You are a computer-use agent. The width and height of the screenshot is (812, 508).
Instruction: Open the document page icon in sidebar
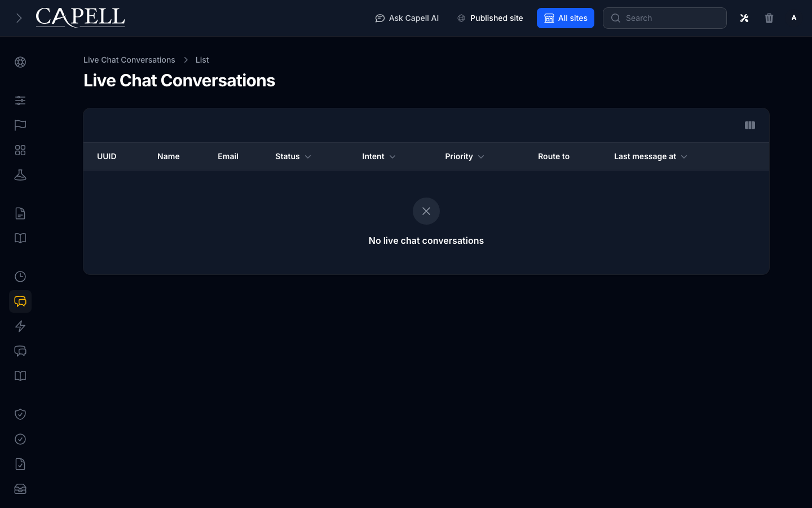point(20,213)
